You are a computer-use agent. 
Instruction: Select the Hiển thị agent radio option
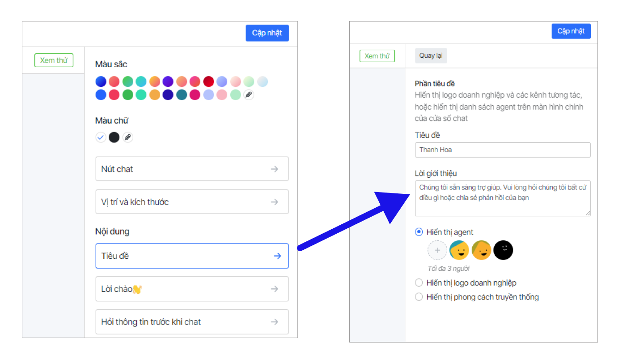coord(419,232)
